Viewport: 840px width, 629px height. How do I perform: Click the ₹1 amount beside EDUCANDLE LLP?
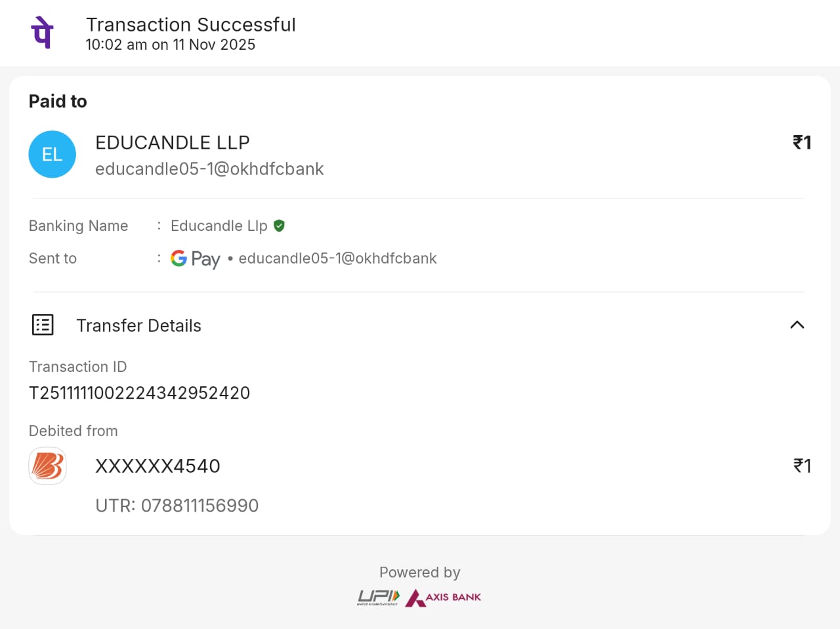point(802,142)
